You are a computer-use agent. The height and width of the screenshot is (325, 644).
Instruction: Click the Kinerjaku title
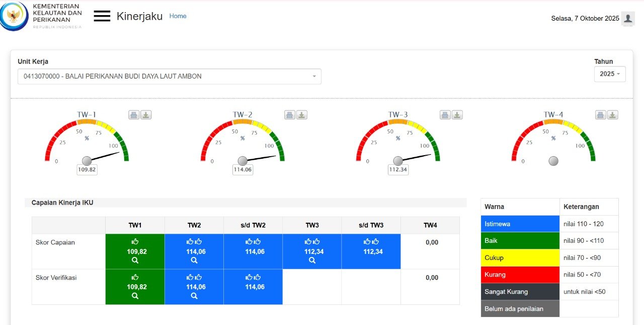pos(139,16)
